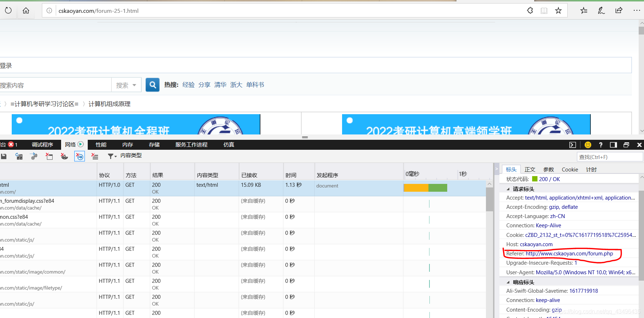The height and width of the screenshot is (318, 644).
Task: Select the Cookie details tab
Action: (x=570, y=169)
